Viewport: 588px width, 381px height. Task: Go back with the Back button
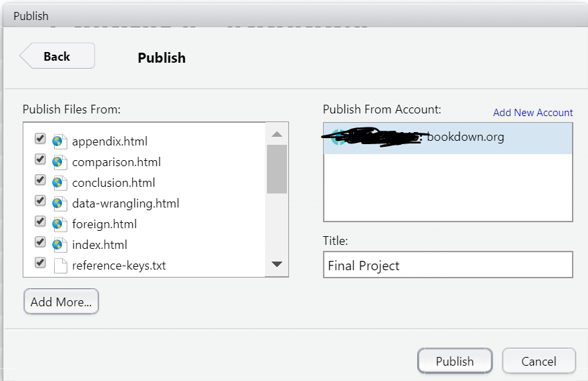(57, 57)
